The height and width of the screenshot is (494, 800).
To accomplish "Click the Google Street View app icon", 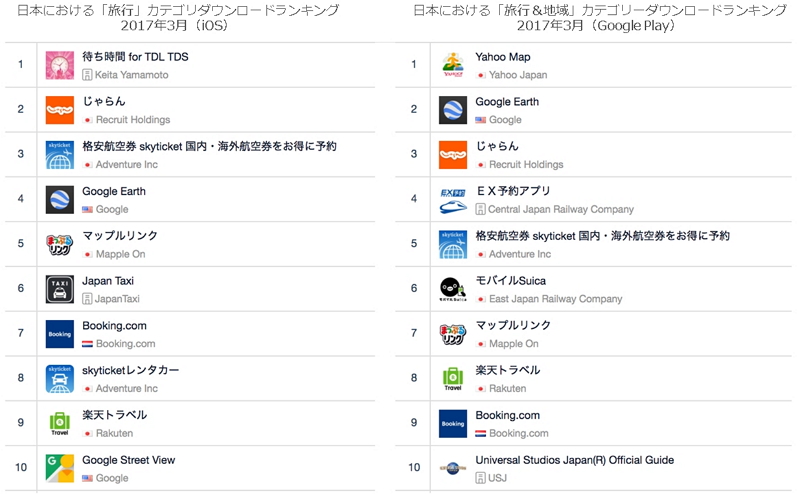I will tap(60, 468).
